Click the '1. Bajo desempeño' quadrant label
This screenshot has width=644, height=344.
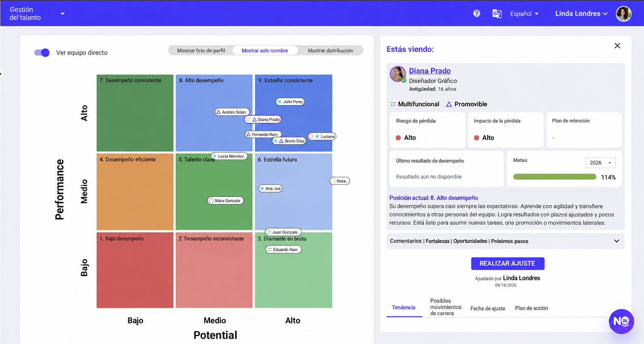[122, 239]
